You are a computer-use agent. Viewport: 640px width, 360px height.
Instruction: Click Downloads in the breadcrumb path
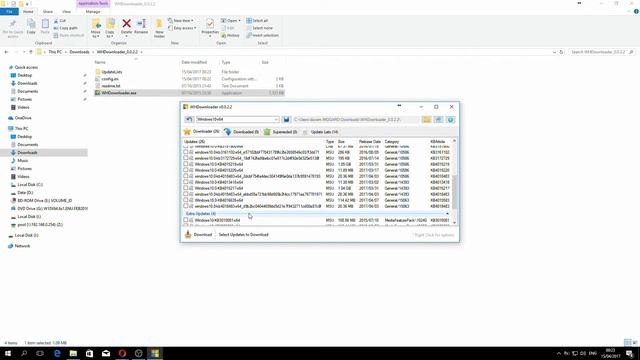point(79,52)
